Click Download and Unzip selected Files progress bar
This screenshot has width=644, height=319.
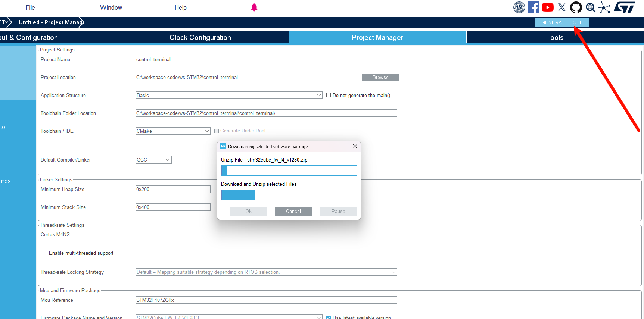(289, 195)
